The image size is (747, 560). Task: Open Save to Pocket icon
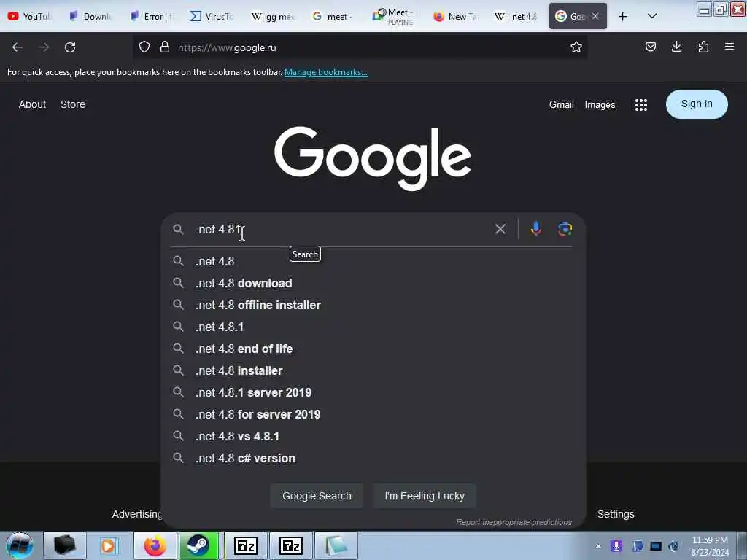pos(650,47)
